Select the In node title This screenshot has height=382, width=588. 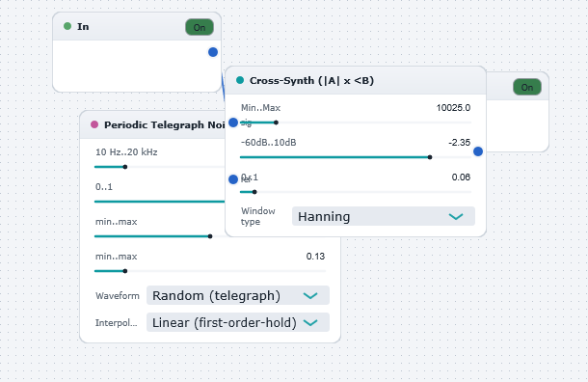click(83, 27)
